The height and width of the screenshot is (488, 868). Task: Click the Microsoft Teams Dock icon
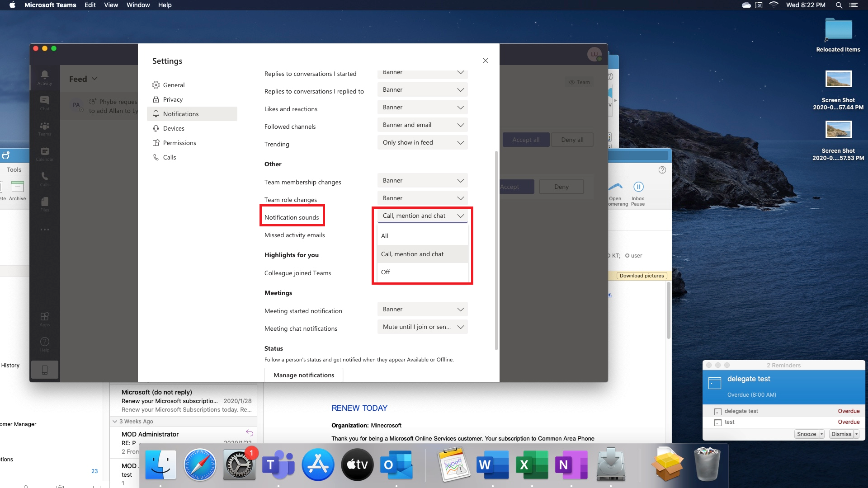(278, 465)
